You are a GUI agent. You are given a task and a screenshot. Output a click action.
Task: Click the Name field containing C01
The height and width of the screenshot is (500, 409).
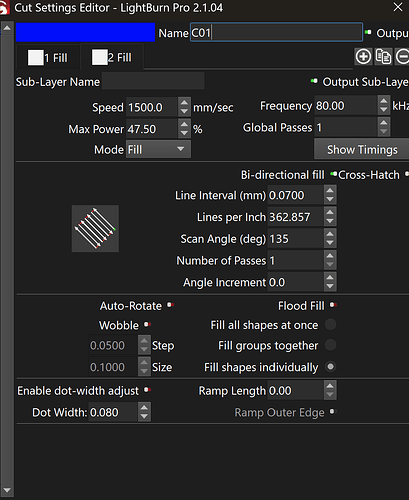click(x=276, y=33)
